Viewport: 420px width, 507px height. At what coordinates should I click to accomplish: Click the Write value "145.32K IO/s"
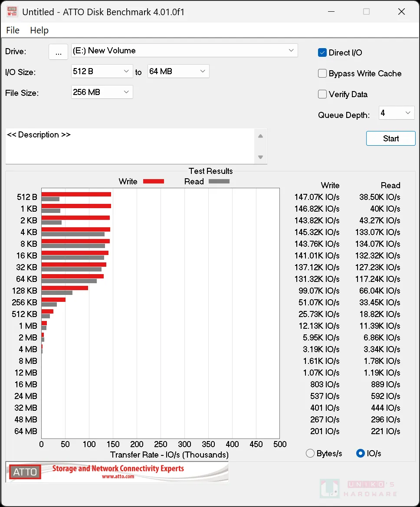[x=317, y=232]
